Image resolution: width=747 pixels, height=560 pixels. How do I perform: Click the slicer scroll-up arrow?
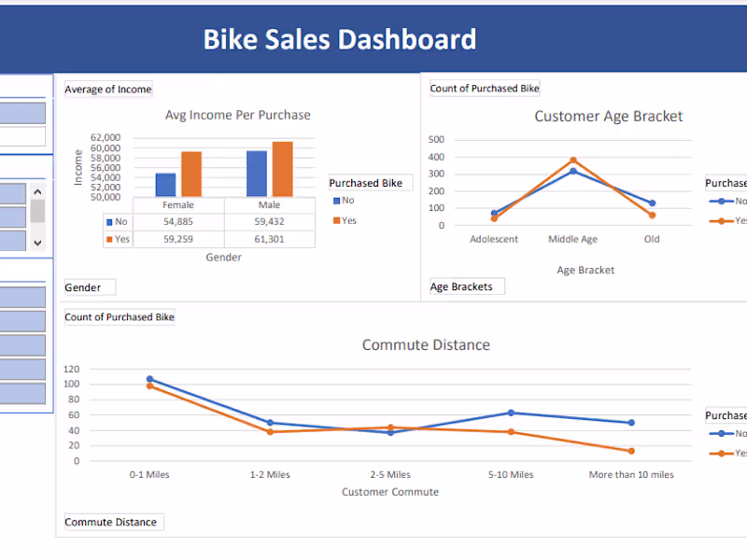click(x=37, y=191)
